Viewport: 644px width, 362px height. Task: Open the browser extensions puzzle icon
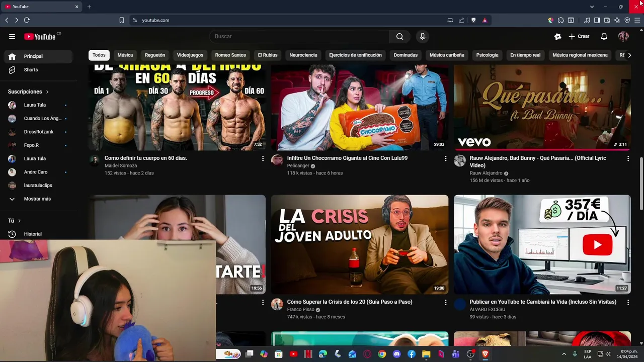click(x=561, y=20)
